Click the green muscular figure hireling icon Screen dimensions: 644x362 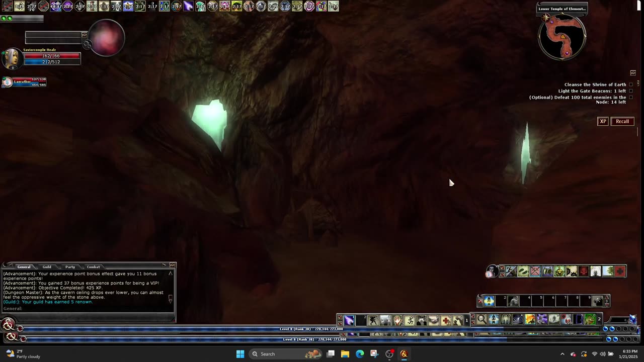pos(559,271)
